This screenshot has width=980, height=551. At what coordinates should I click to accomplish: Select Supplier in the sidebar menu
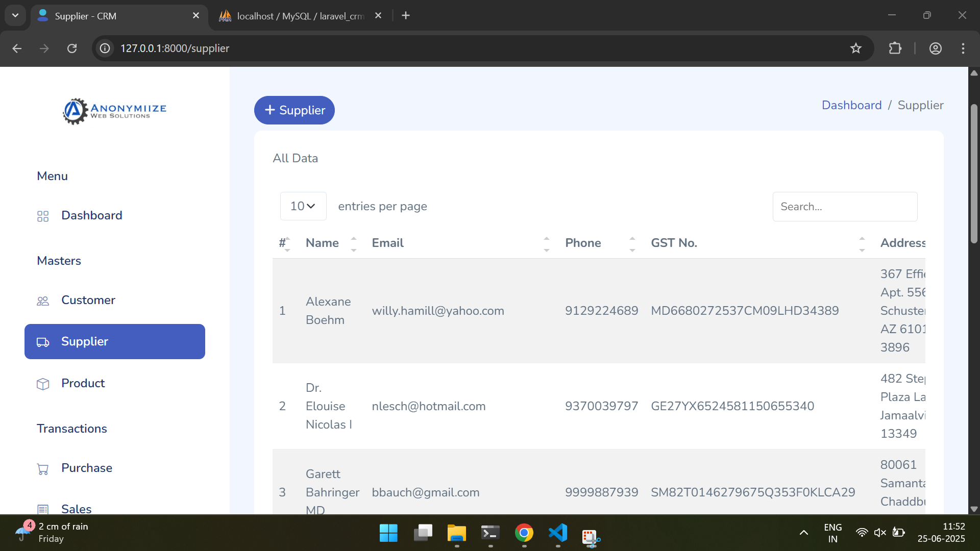115,342
